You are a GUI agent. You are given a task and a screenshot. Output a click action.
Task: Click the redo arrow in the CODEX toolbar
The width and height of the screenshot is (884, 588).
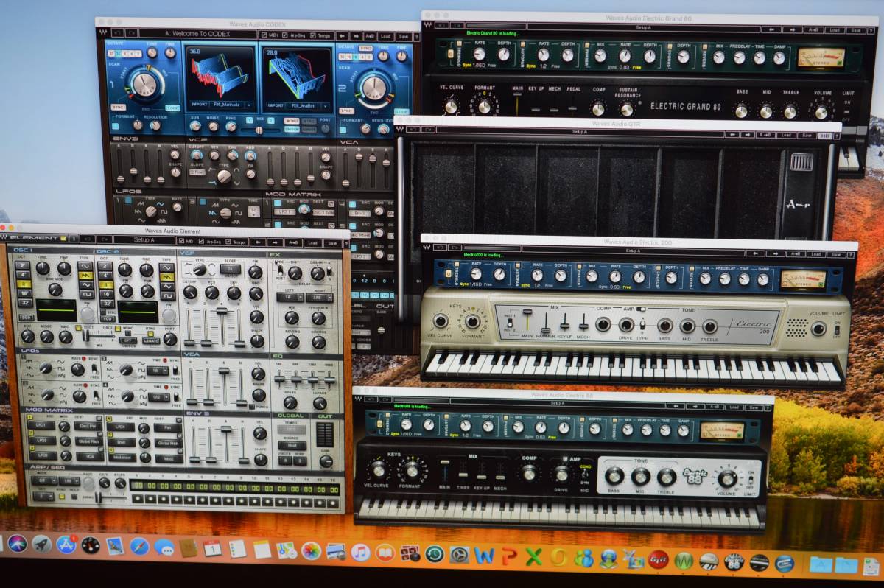pyautogui.click(x=131, y=32)
